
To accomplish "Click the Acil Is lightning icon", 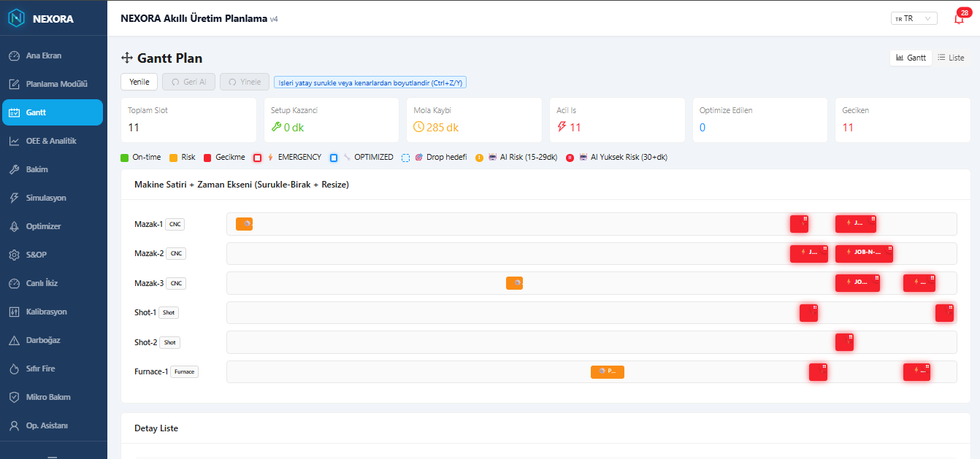I will click(x=562, y=127).
